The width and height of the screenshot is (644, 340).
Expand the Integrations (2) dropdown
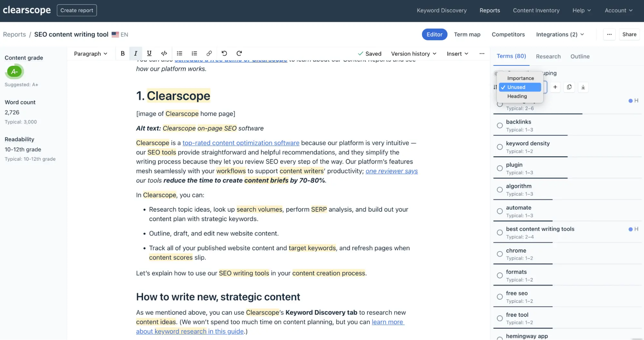(560, 34)
